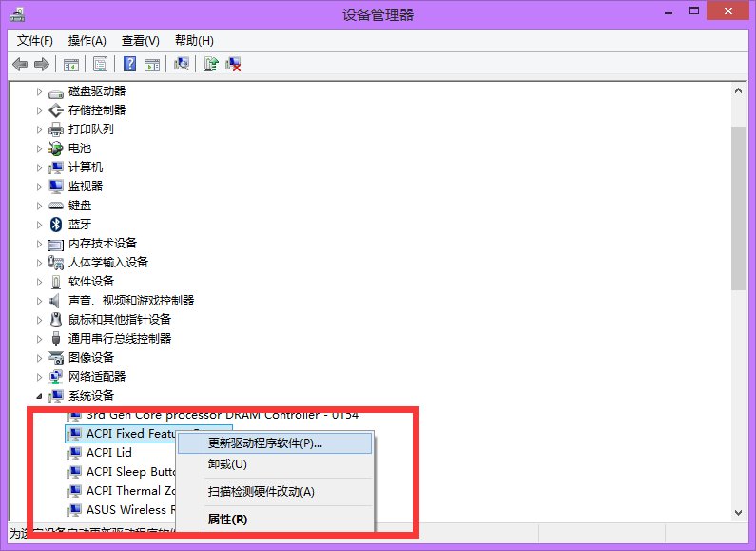Open the 操作(A) menu
Viewport: 756px width, 551px height.
87,41
